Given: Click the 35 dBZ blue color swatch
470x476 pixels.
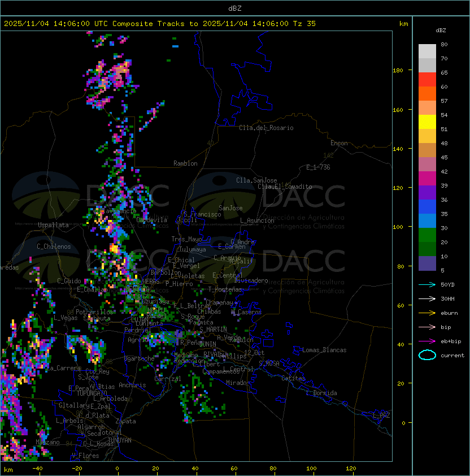Looking at the screenshot, I should tap(427, 221).
